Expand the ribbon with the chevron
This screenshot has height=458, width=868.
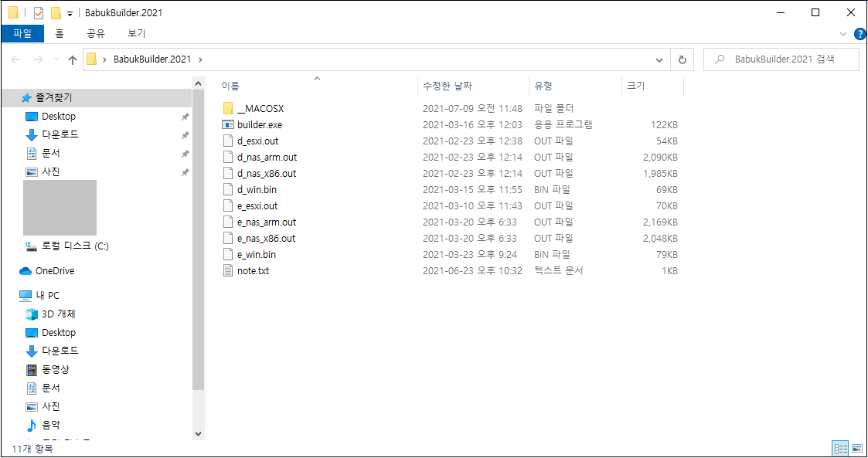[x=843, y=34]
